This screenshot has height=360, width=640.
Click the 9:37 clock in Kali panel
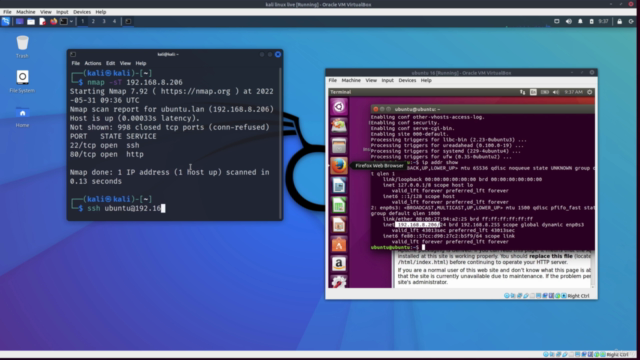pos(603,21)
